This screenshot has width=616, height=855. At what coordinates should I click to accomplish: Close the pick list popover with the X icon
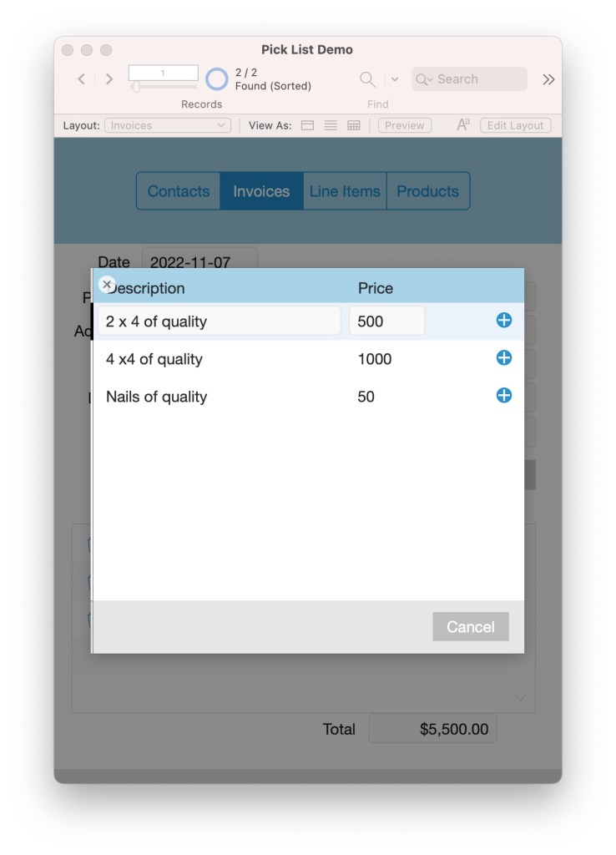click(x=106, y=285)
